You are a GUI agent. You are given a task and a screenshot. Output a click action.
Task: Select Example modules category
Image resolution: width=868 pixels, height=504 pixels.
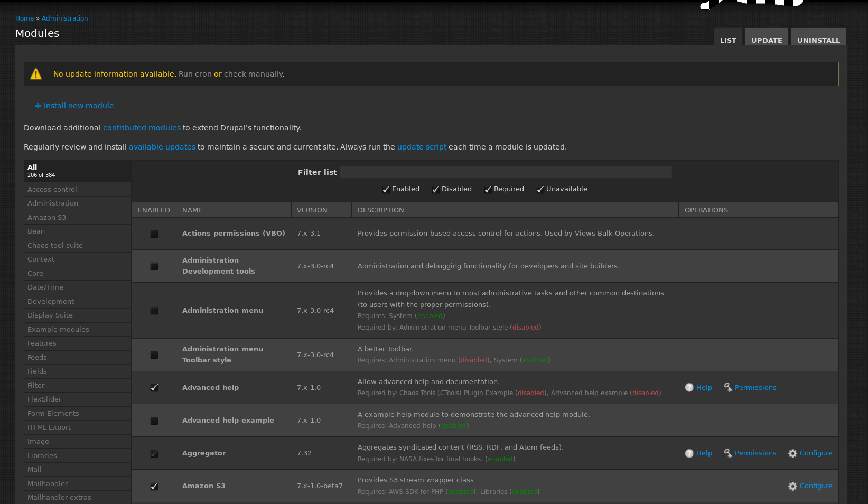[x=78, y=329]
